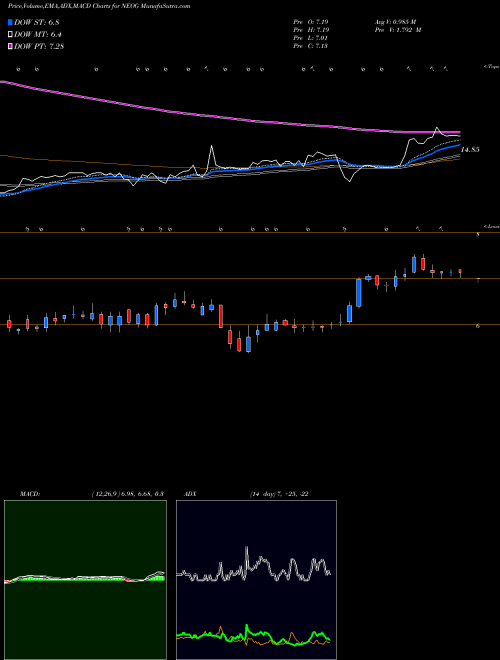Click the magenta DOW PT legend swatch

[11, 46]
